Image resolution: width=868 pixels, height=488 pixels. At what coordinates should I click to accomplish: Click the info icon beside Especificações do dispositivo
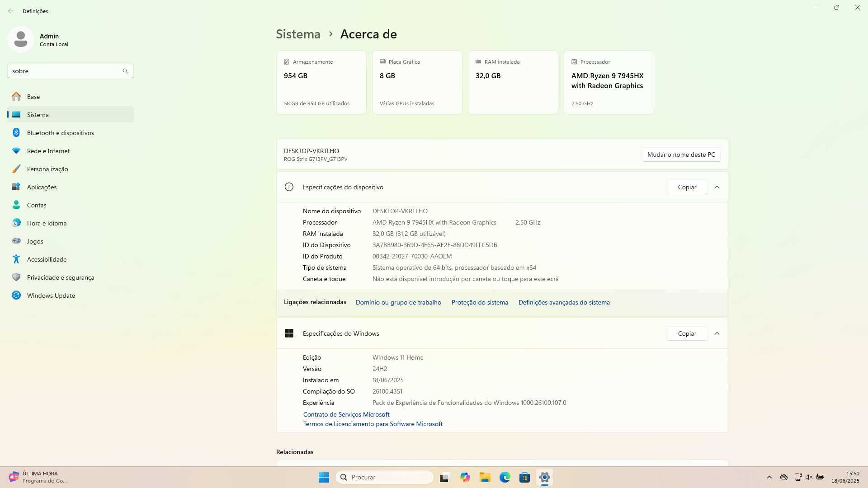pos(289,187)
